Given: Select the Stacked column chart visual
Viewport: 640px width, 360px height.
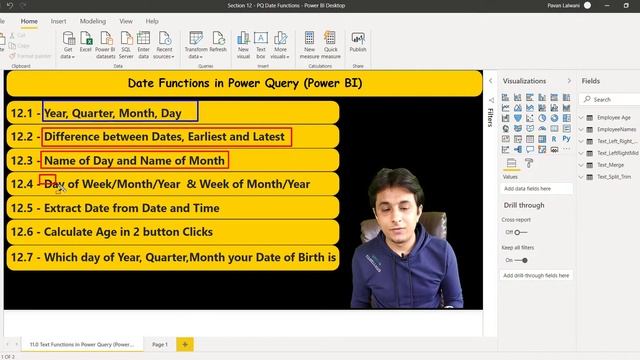Looking at the screenshot, I should click(x=518, y=97).
